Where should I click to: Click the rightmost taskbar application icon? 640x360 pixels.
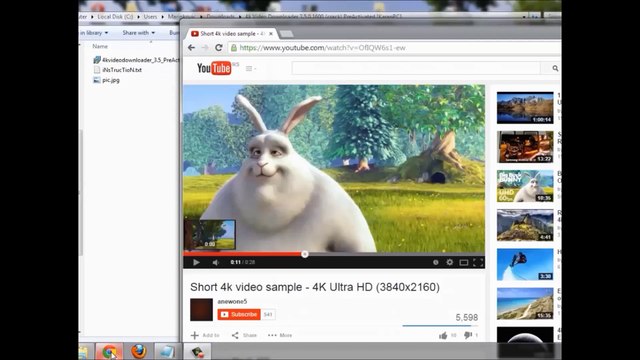click(x=198, y=351)
